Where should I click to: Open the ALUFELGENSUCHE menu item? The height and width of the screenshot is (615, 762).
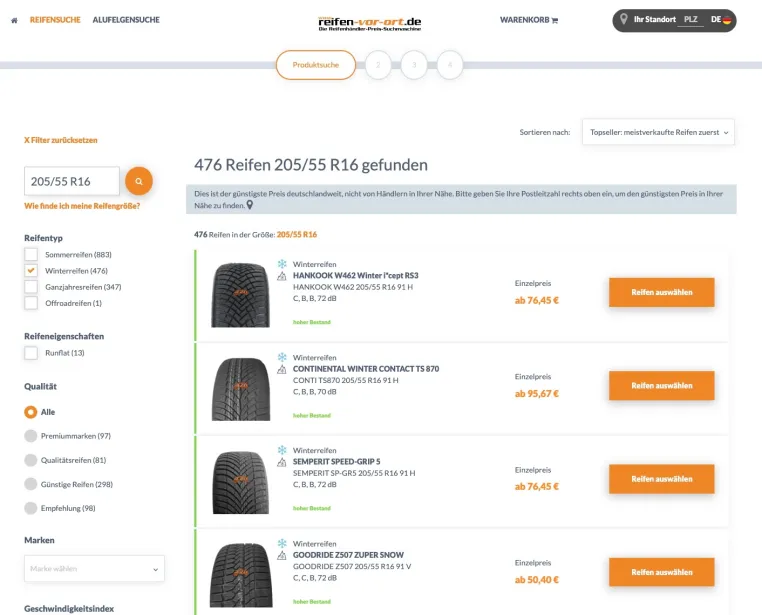(x=126, y=20)
